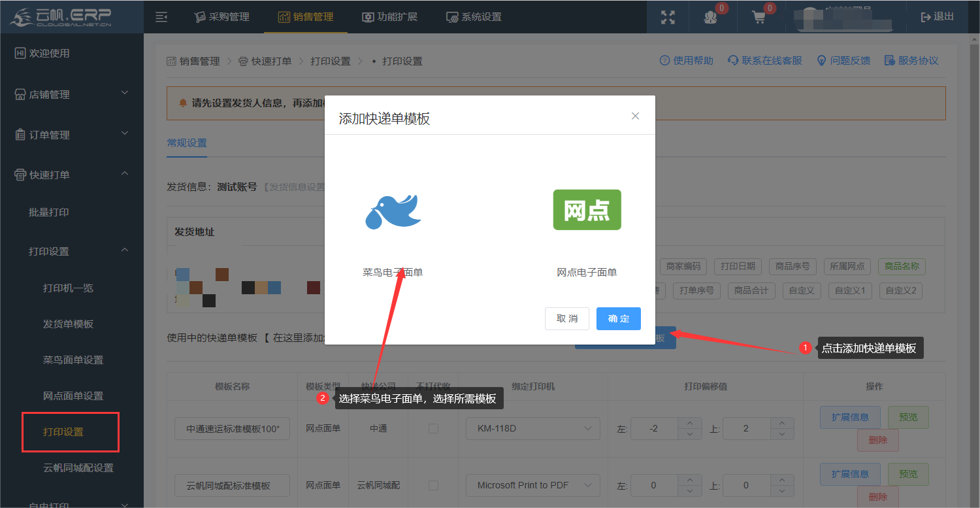Open 发货单模板 in sidebar

pyautogui.click(x=68, y=324)
